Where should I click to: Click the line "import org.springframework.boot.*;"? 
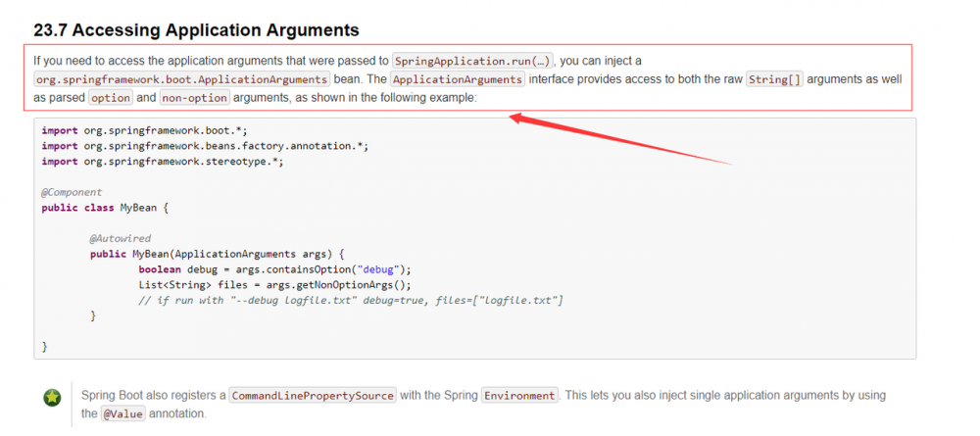145,130
